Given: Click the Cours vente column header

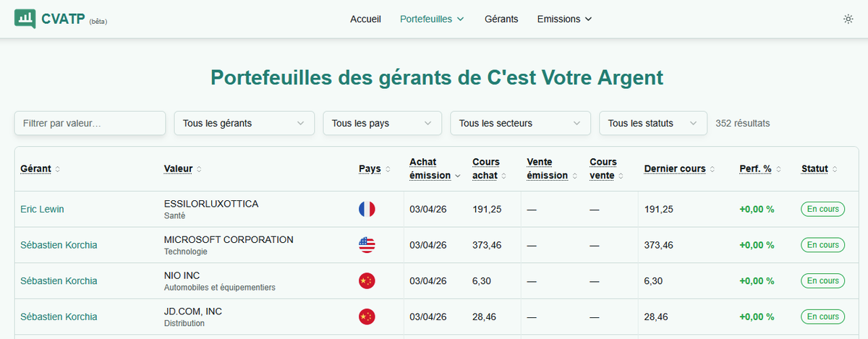Looking at the screenshot, I should click(x=603, y=169).
